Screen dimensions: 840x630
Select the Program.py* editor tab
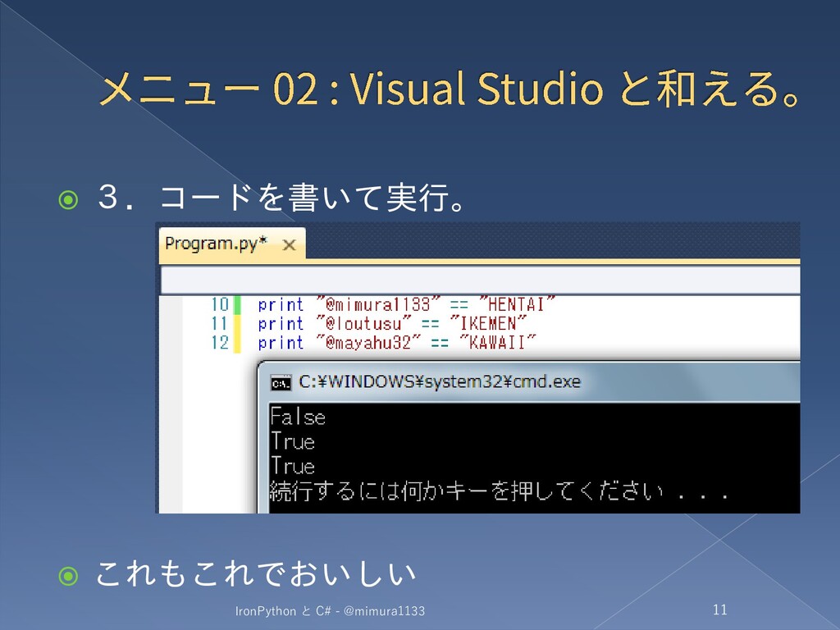click(x=232, y=244)
